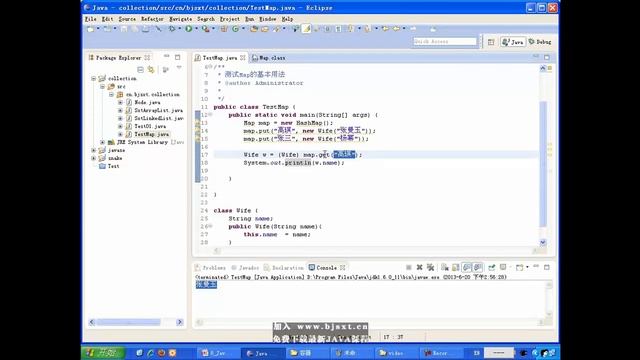The width and height of the screenshot is (640, 360).
Task: Open the Window menu
Action: click(x=268, y=19)
